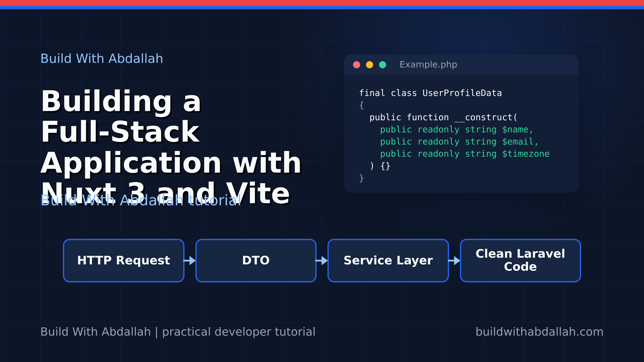Click the 'Full-Stack' title line
644x362 pixels.
click(121, 132)
